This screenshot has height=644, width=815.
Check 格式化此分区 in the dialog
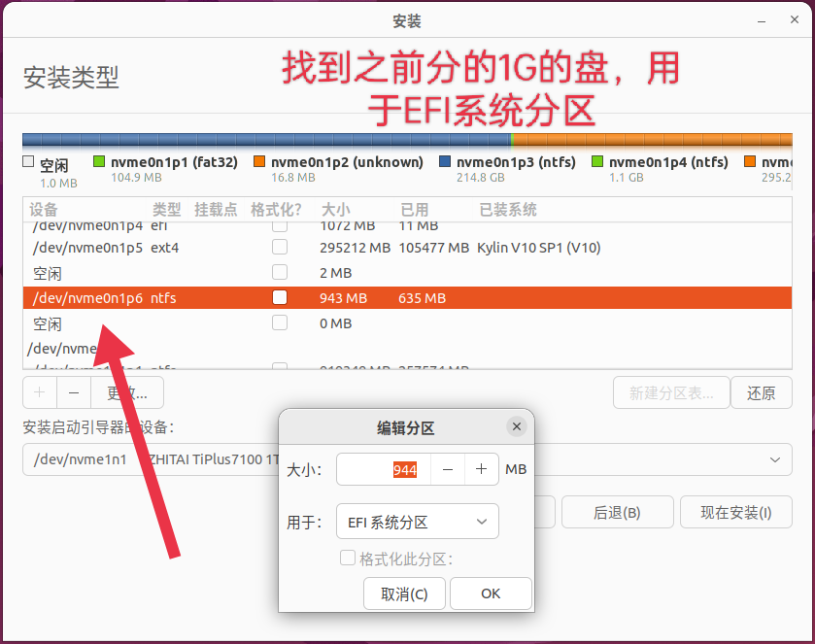347,557
